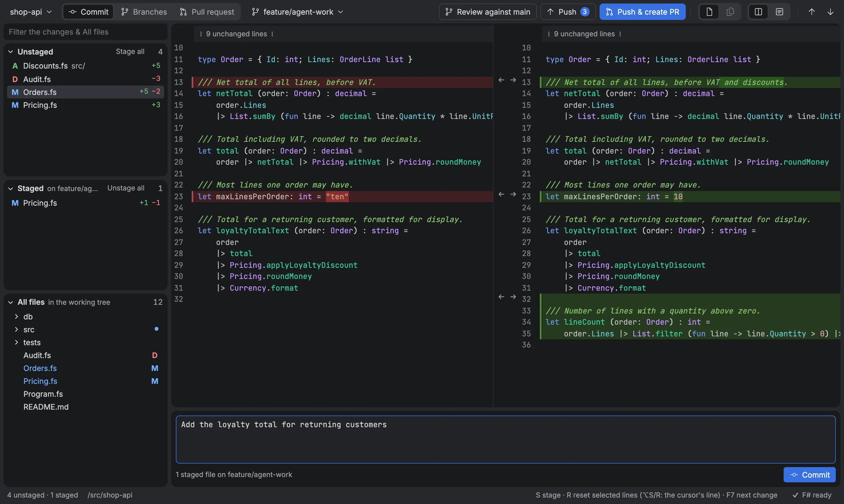Click Stage all in Unstaged header

point(130,52)
